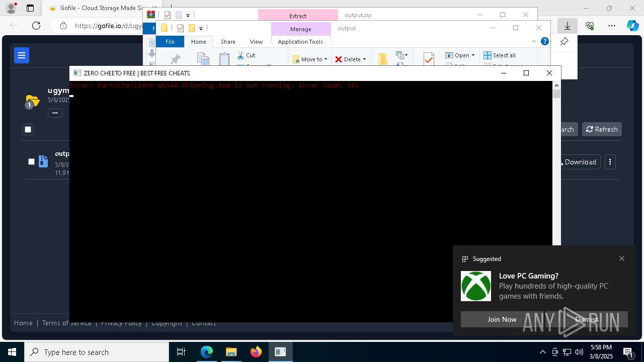The height and width of the screenshot is (362, 644).
Task: Open Edge Settings and more menu
Action: [612, 26]
